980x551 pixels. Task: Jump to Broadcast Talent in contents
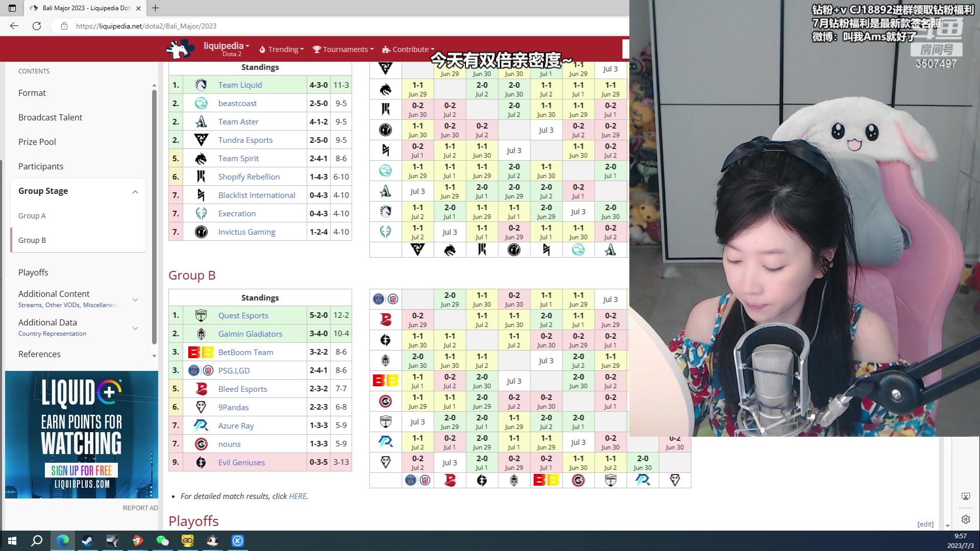click(x=50, y=117)
